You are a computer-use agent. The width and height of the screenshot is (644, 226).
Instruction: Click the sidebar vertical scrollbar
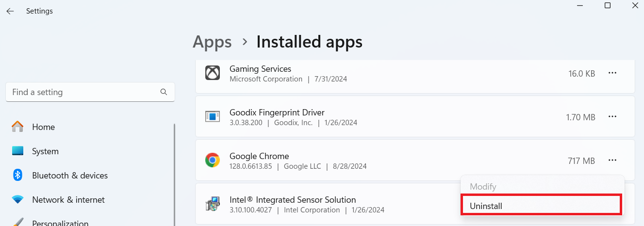click(x=174, y=175)
